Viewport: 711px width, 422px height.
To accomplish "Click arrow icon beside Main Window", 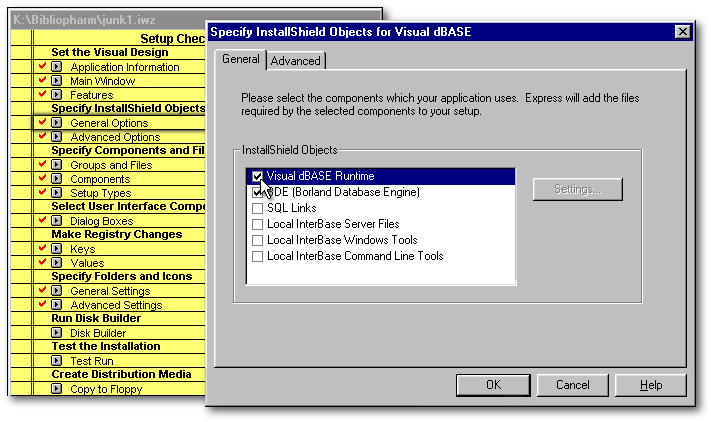I will (x=57, y=81).
